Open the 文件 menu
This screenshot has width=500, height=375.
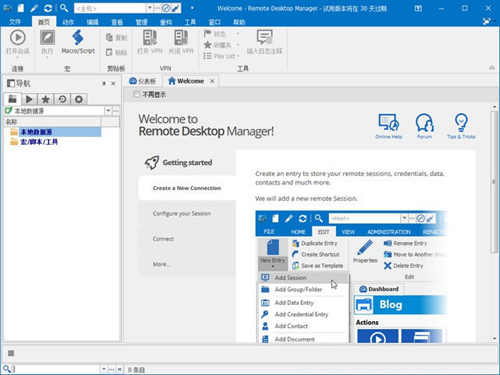coord(15,22)
